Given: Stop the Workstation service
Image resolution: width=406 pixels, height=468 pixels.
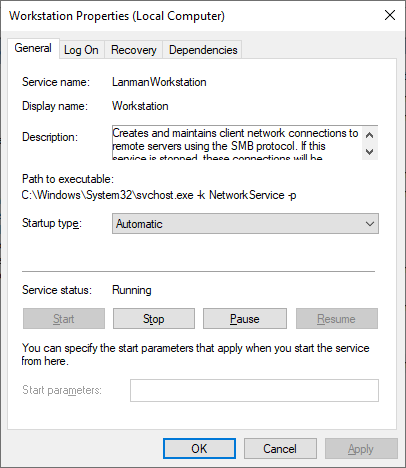Looking at the screenshot, I should point(154,319).
